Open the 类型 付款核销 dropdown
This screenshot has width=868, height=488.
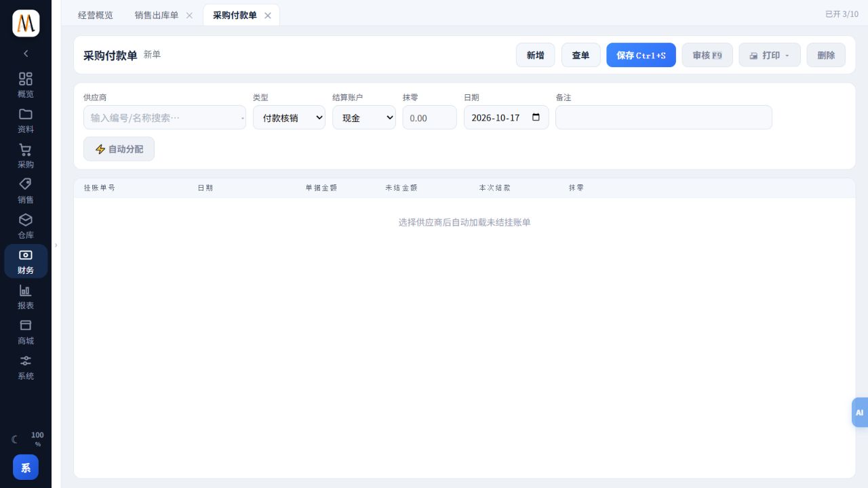(x=289, y=117)
